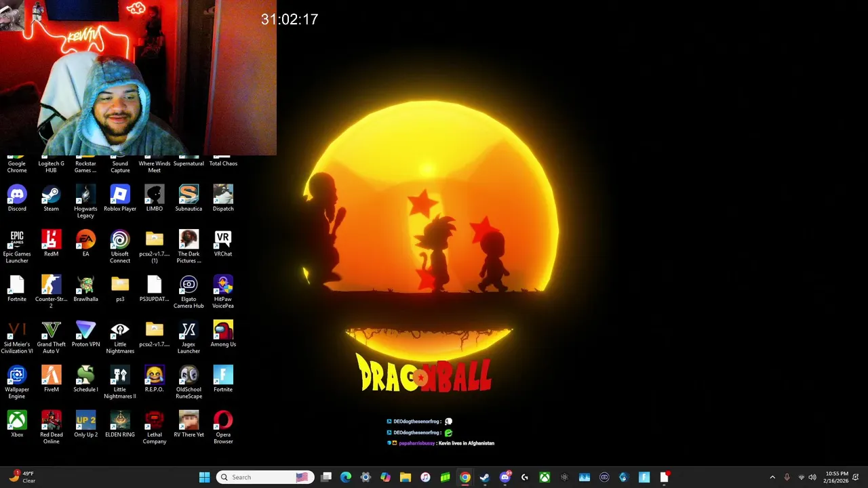The width and height of the screenshot is (868, 488).
Task: Open the OldSchool RuneScape desktop shortcut
Action: coord(189,383)
